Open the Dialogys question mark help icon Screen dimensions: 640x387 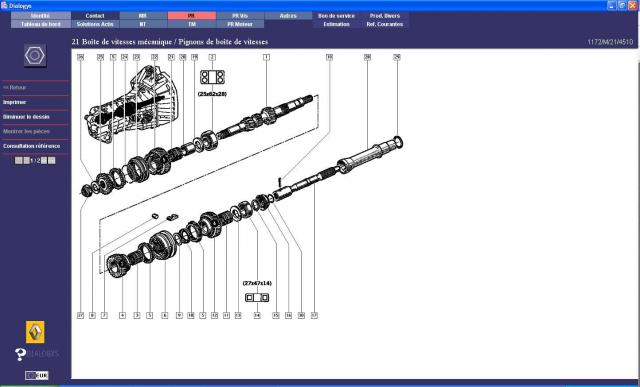coord(20,354)
